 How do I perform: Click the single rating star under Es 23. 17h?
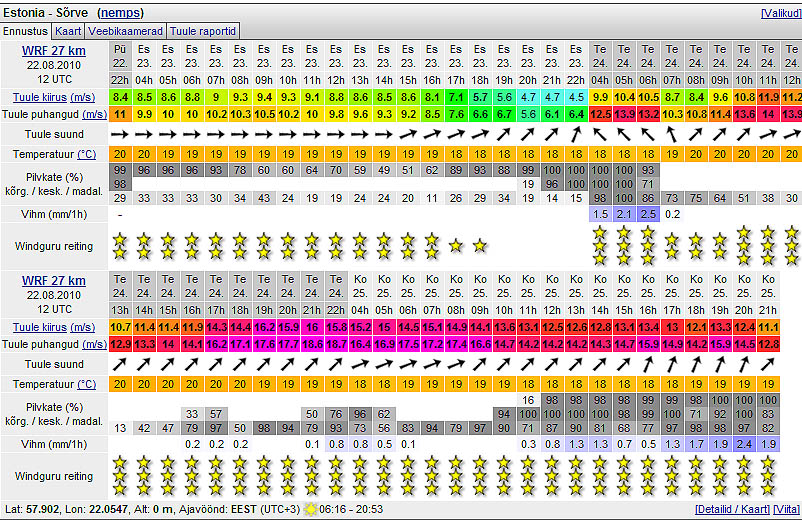(x=456, y=246)
